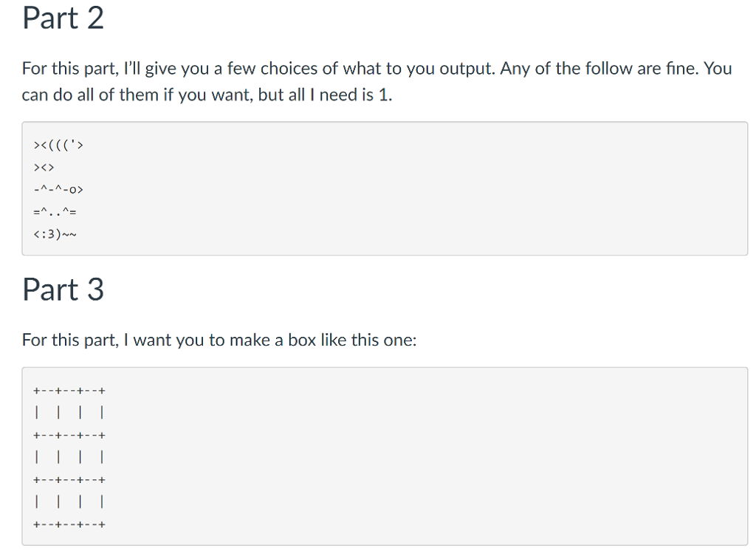
Task: Click the third "+--+--+--+" row of the box
Action: [x=70, y=479]
